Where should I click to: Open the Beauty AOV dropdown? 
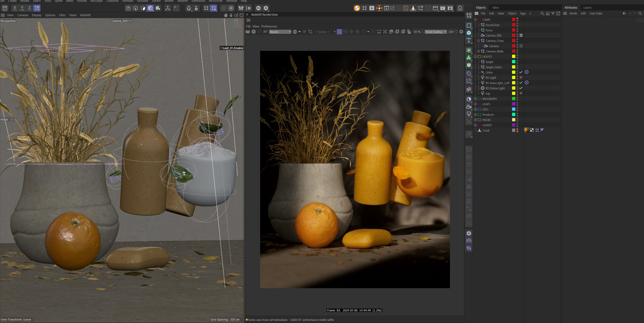(280, 32)
